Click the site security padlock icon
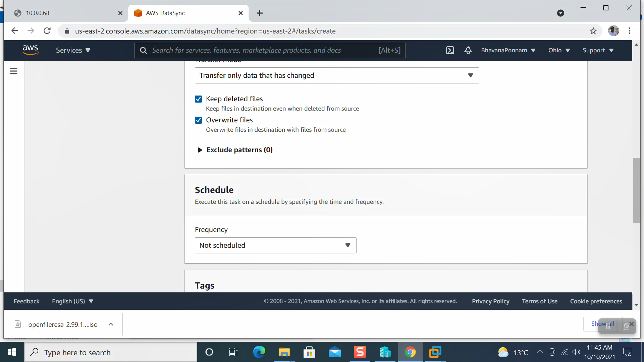The width and height of the screenshot is (644, 362). point(67,31)
